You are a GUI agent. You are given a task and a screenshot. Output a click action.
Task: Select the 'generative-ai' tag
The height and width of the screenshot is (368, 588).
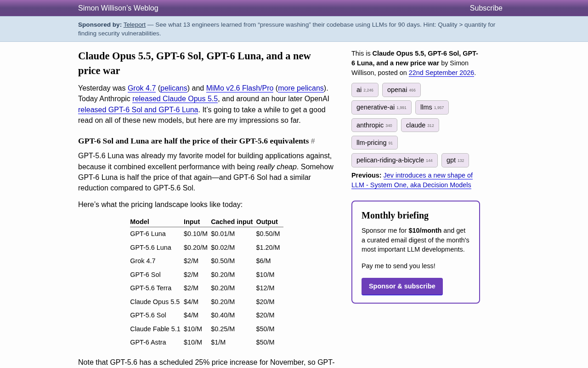[x=381, y=107]
